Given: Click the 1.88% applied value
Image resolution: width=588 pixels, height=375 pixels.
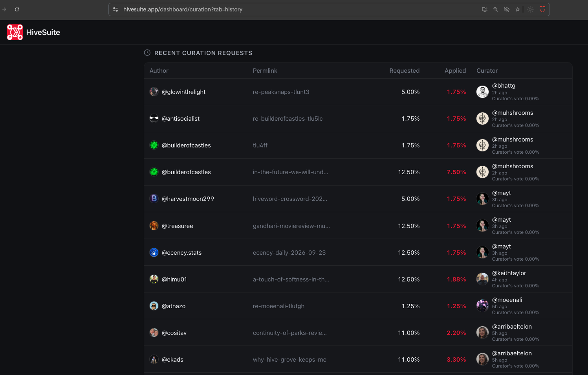Looking at the screenshot, I should pyautogui.click(x=456, y=279).
